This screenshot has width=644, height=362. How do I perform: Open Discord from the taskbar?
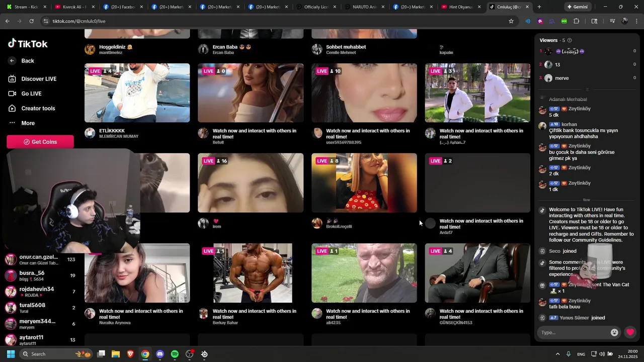pyautogui.click(x=160, y=354)
